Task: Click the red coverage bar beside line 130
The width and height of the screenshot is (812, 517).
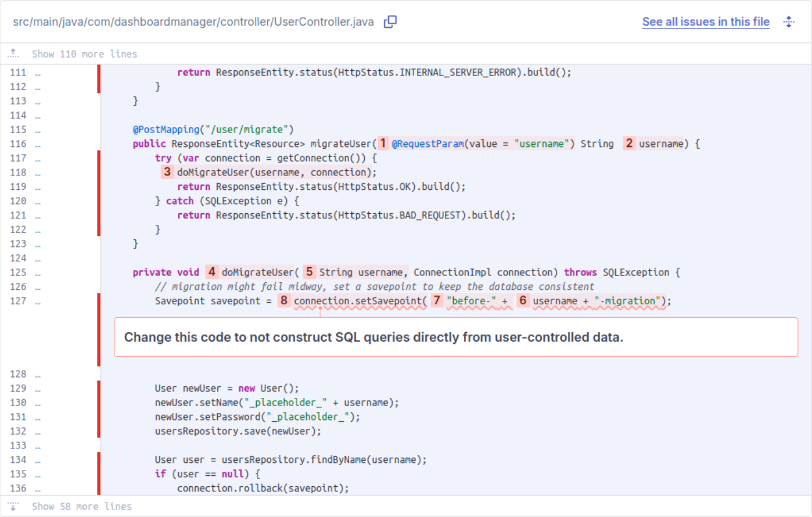Action: [99, 402]
